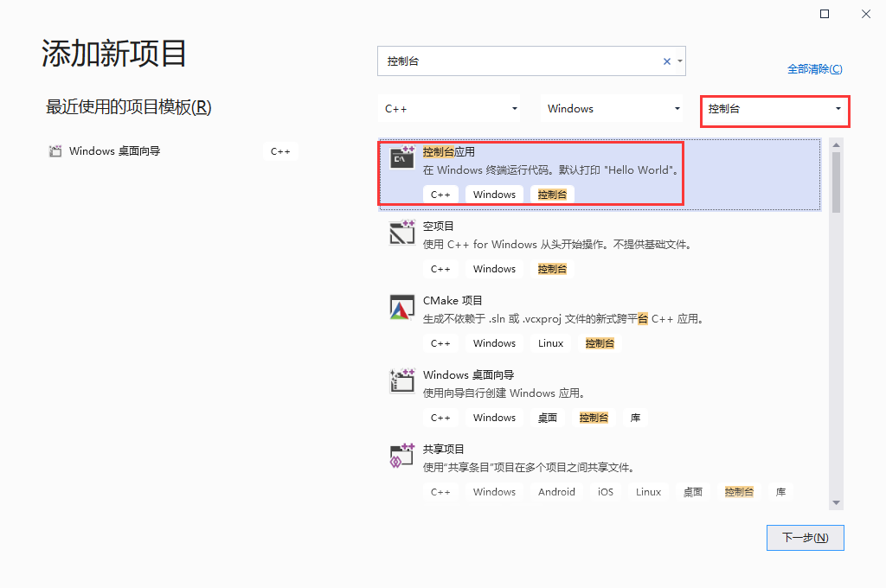The width and height of the screenshot is (886, 588).
Task: Select the CMake 项目 colored icon
Action: pyautogui.click(x=401, y=307)
